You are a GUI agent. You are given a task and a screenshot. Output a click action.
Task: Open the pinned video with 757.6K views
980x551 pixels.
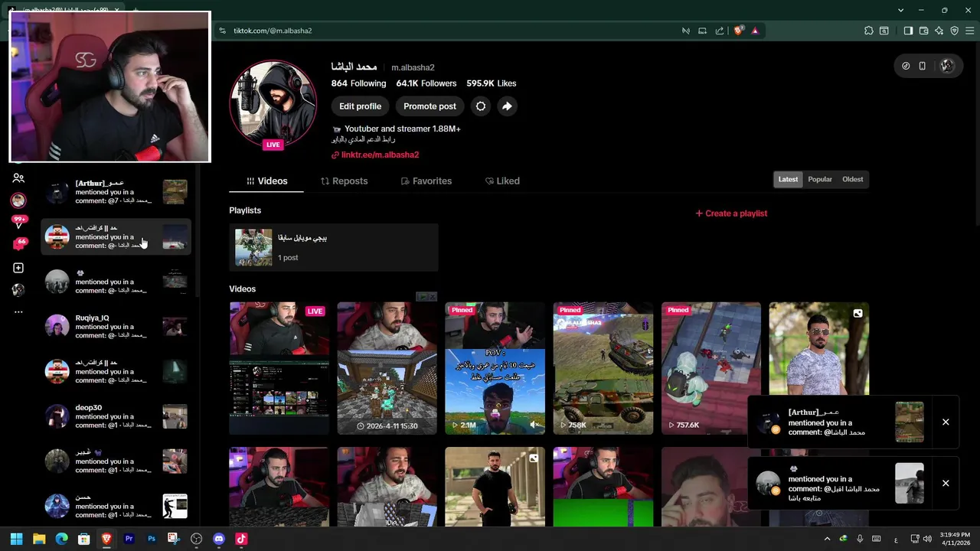click(711, 368)
